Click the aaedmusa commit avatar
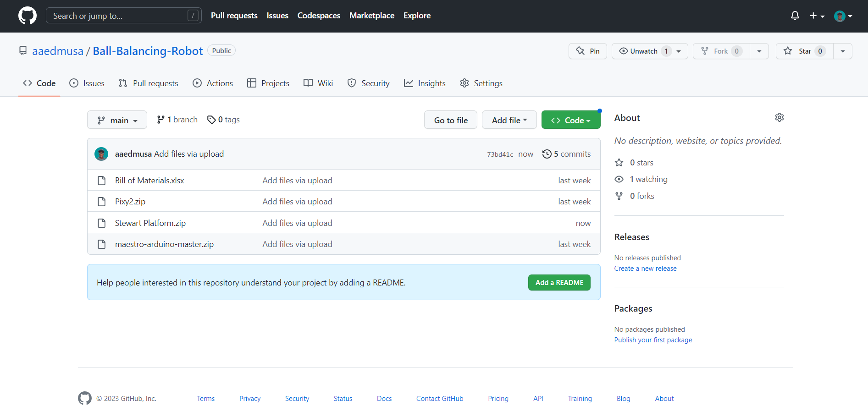 pos(101,154)
